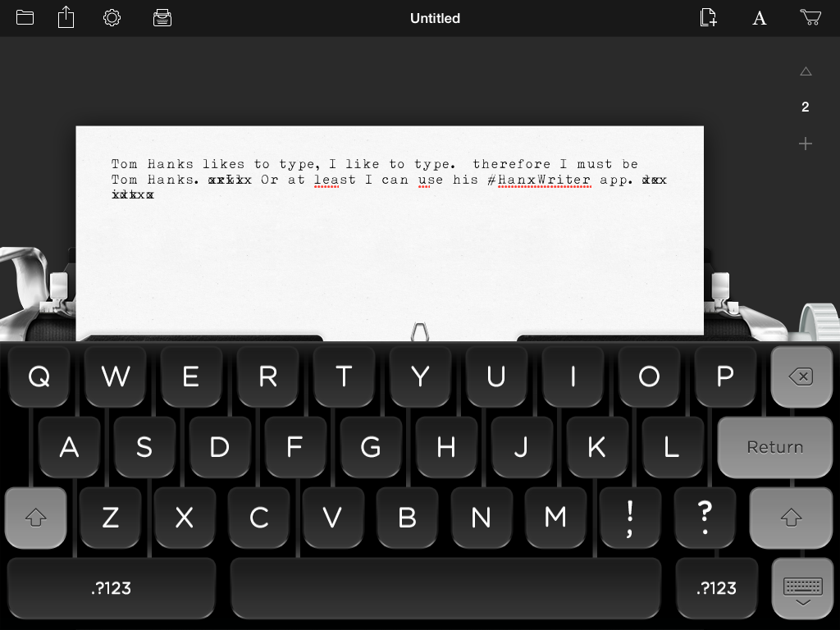Screen dimensions: 840x630
Task: Toggle the right Shift key
Action: (x=791, y=518)
